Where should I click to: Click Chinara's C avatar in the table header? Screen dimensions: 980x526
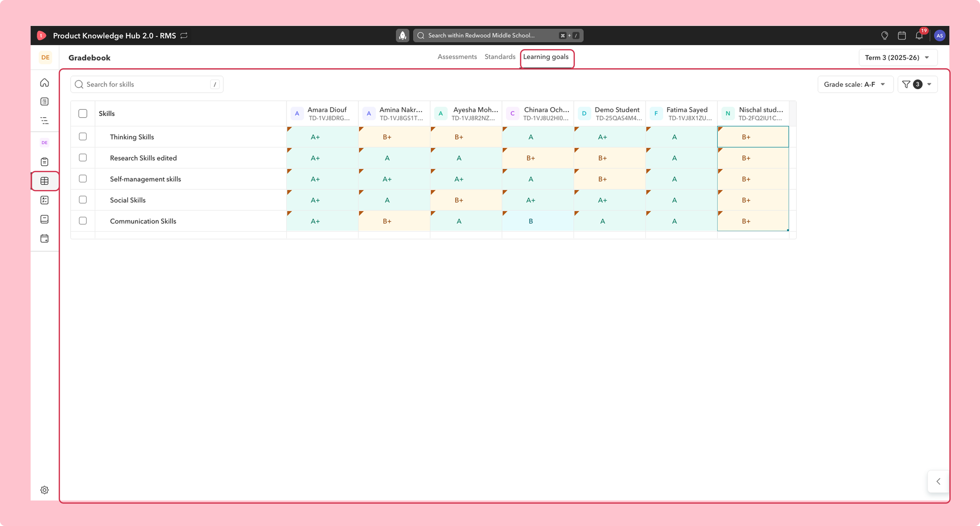[512, 113]
